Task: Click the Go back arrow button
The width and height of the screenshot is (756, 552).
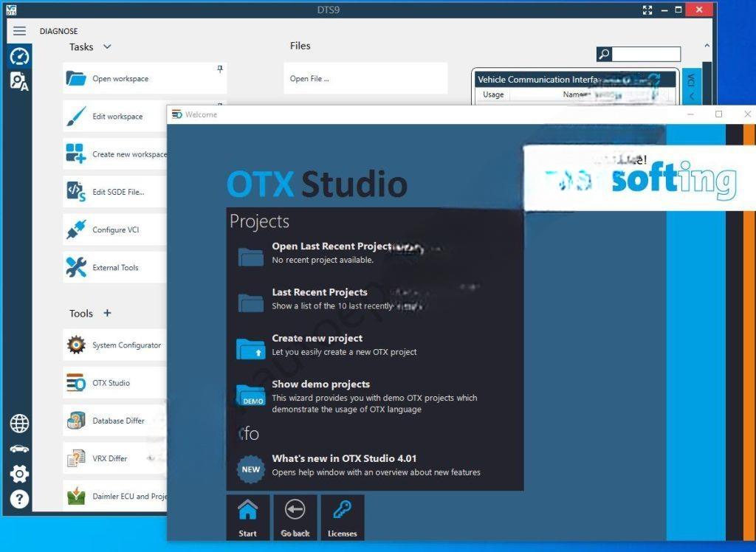Action: 295,517
